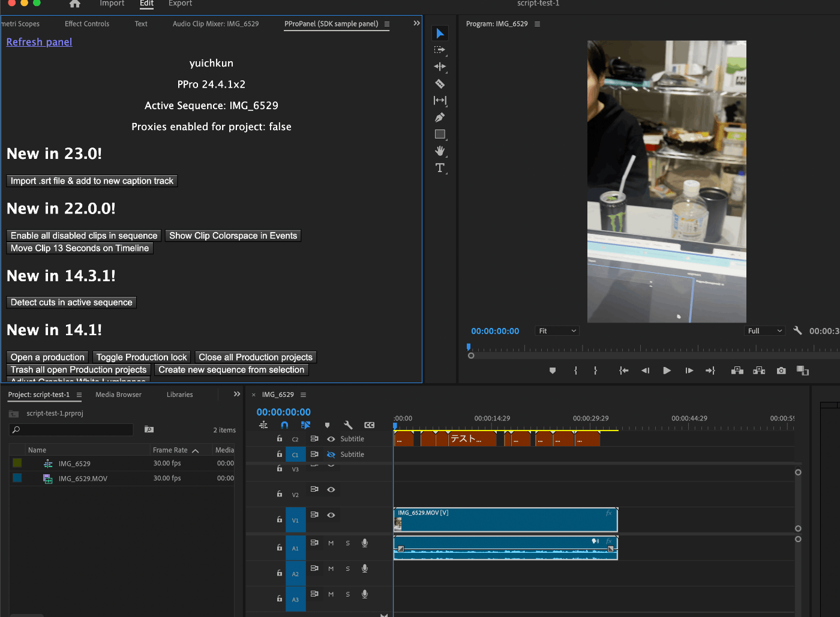
Task: Click the Toggle Production lock button
Action: pos(142,357)
